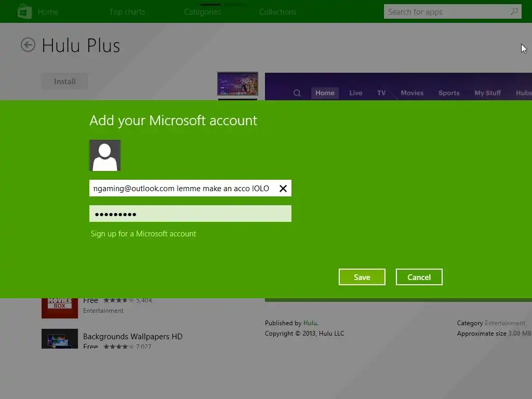Screen dimensions: 532x399
Task: Focus the email address input field
Action: pyautogui.click(x=190, y=188)
